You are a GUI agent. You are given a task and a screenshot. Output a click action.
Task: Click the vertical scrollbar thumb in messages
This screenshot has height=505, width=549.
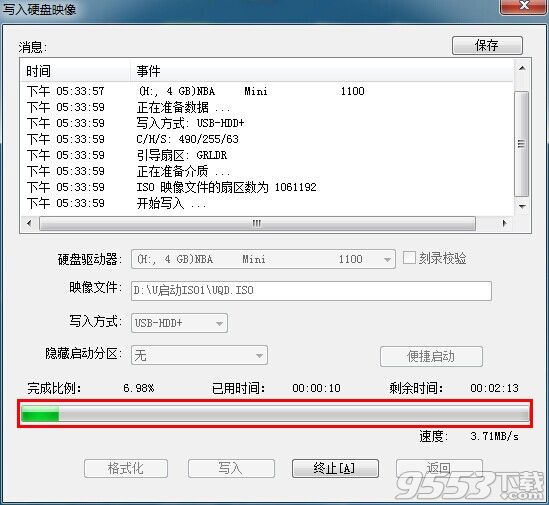(522, 144)
